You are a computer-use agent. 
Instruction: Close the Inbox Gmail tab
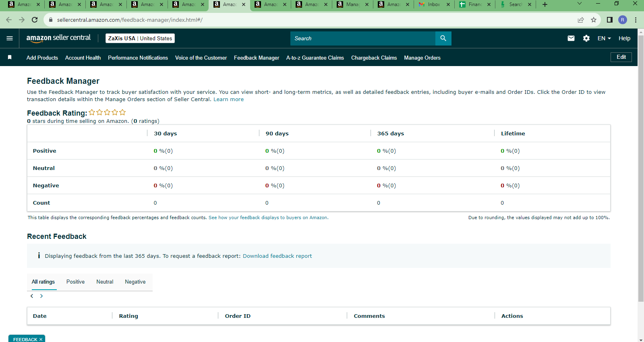tap(448, 4)
